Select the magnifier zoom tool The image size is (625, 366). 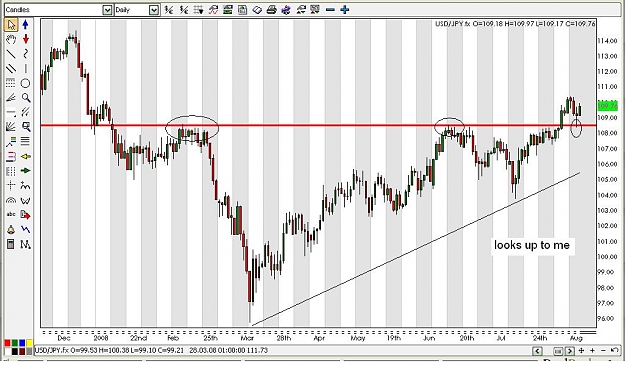tap(26, 97)
